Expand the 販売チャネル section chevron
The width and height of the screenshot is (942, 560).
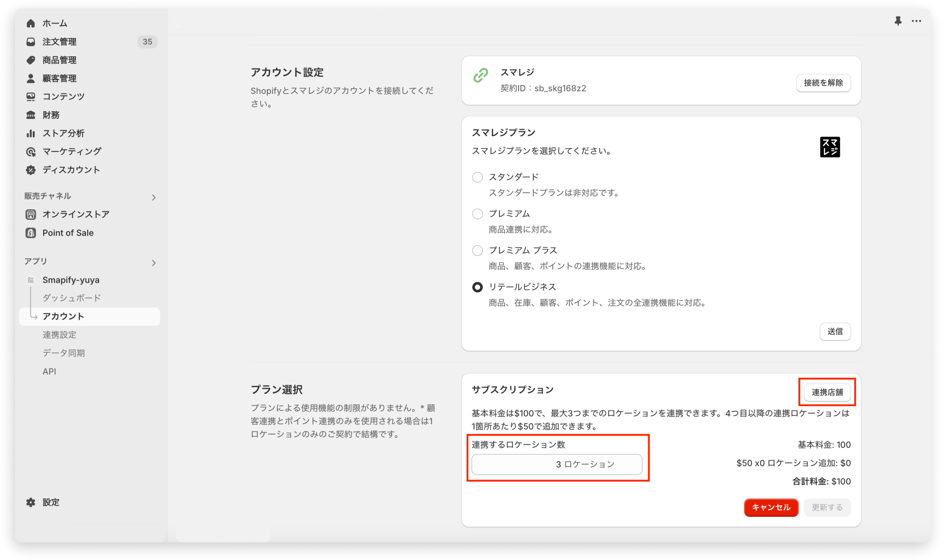(x=154, y=197)
